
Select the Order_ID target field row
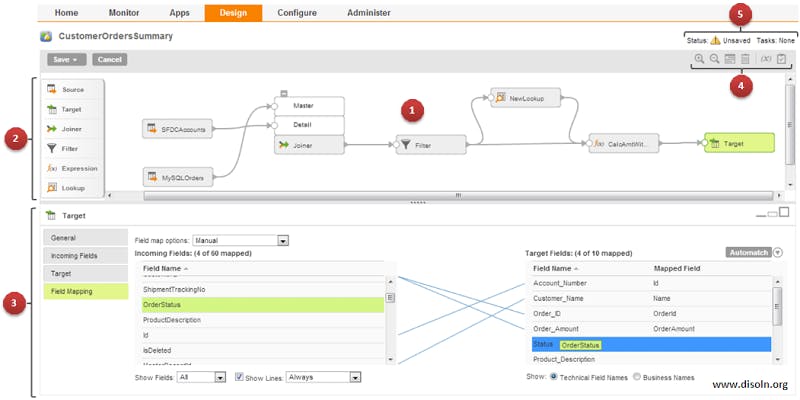point(651,314)
